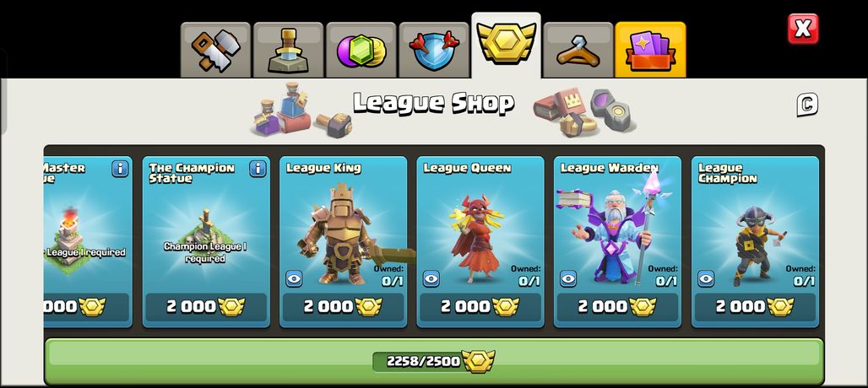Buy League Queen for 2 000 medals
Screen dimensions: 868x388
(480, 307)
